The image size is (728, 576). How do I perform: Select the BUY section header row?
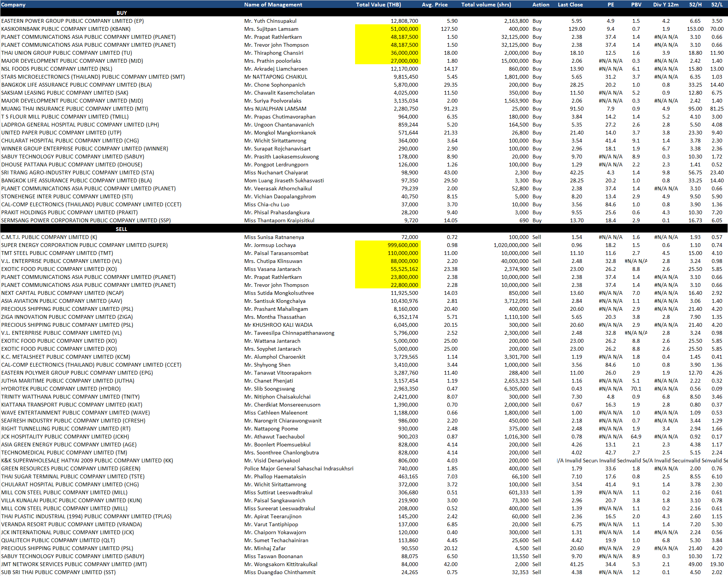coord(122,13)
